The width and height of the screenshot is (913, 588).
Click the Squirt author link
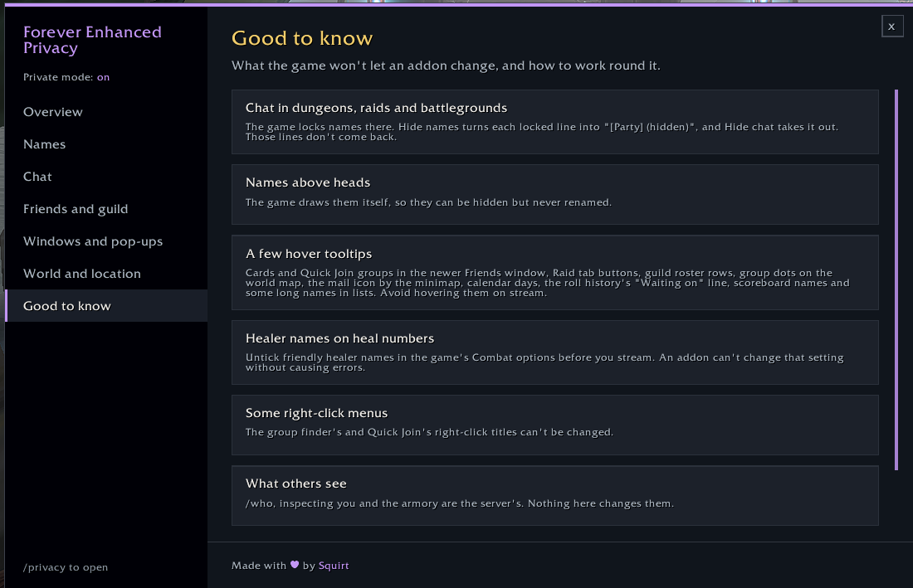(334, 566)
